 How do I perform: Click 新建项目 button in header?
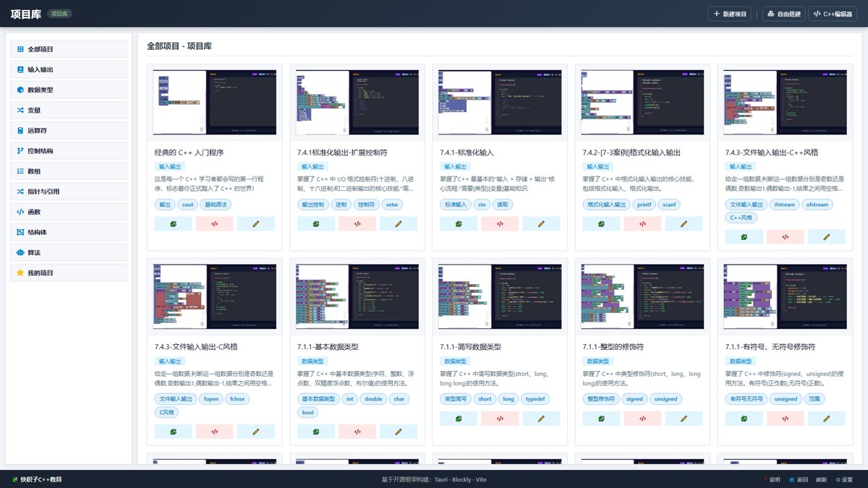(731, 14)
